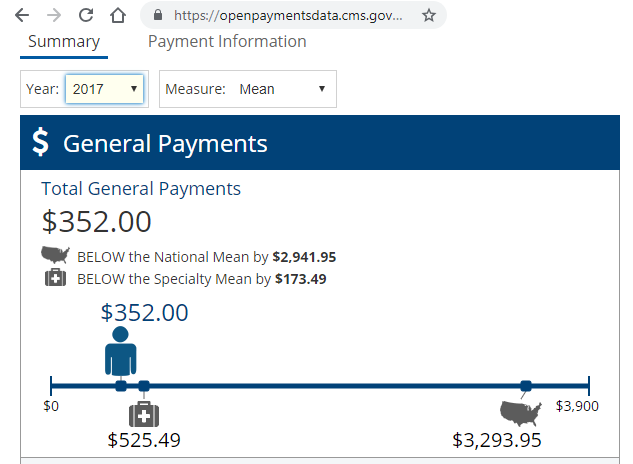Click the browser forward arrow
This screenshot has width=633, height=464.
pyautogui.click(x=54, y=15)
